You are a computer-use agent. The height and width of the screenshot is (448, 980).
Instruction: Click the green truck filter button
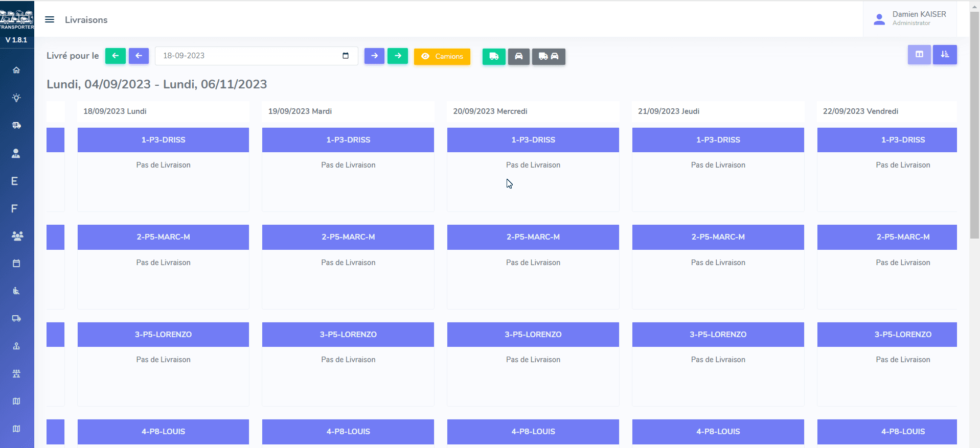(x=494, y=56)
